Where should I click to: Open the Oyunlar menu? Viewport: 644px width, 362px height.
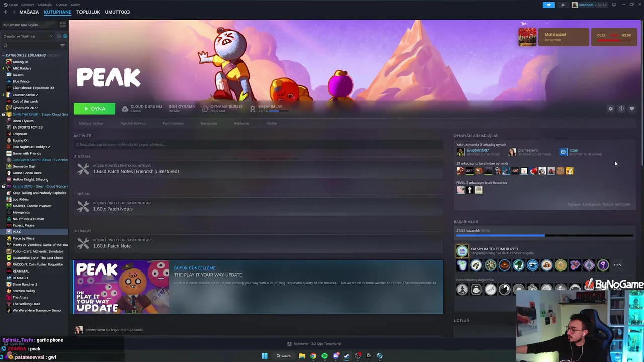pos(61,5)
